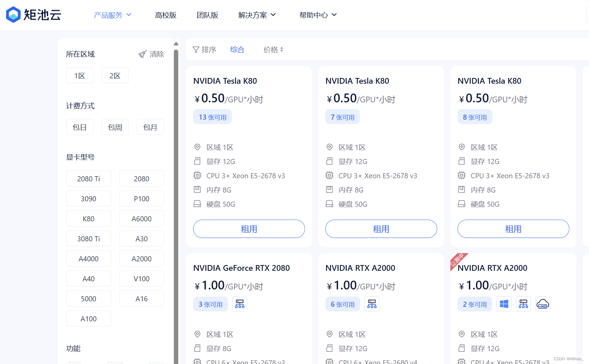Image resolution: width=589 pixels, height=364 pixels.
Task: Click the 排序 label
Action: (209, 50)
